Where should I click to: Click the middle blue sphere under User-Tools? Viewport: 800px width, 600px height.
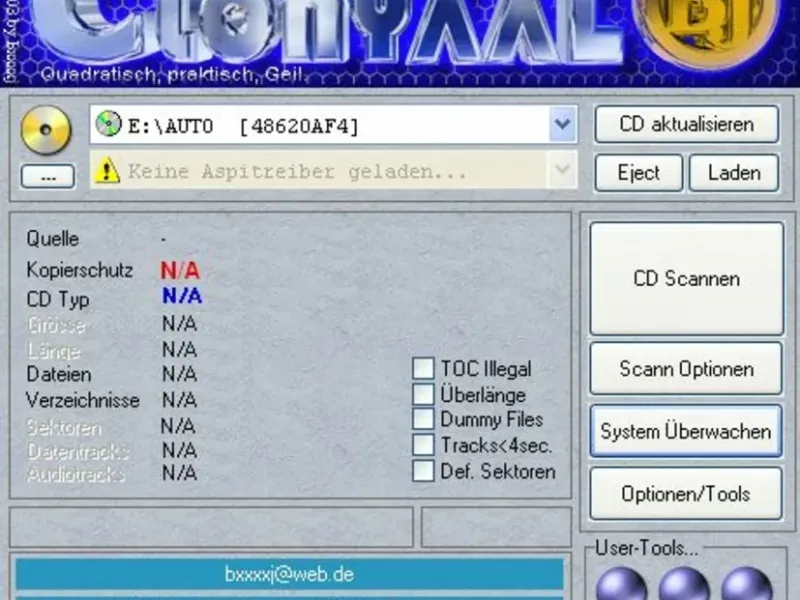point(684,583)
